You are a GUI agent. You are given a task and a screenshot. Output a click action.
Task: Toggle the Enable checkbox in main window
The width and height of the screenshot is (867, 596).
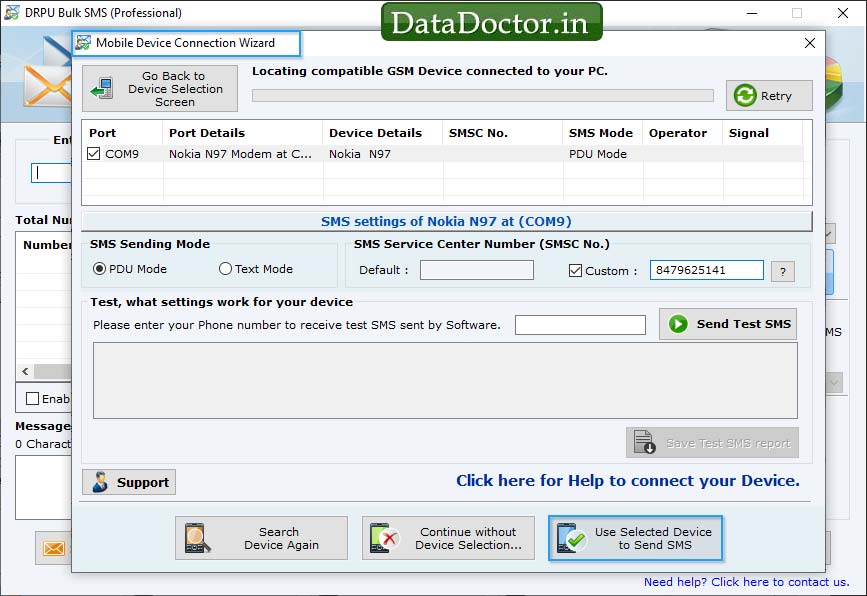pos(33,399)
